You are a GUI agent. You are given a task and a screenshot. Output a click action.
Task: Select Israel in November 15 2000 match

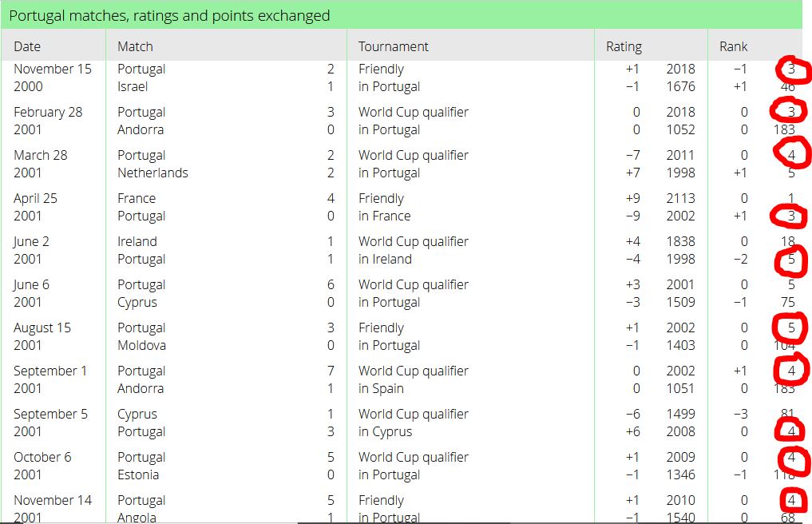click(x=133, y=86)
